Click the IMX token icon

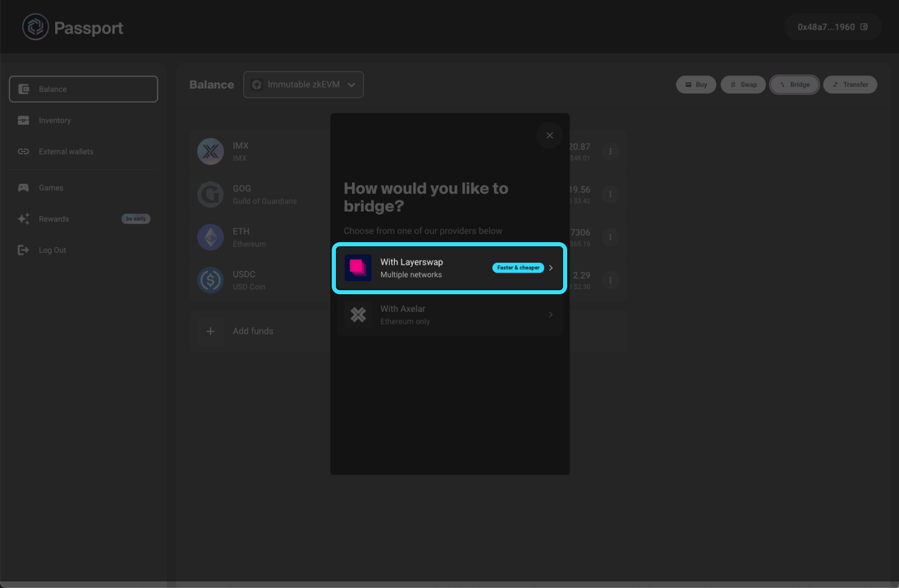pos(211,152)
